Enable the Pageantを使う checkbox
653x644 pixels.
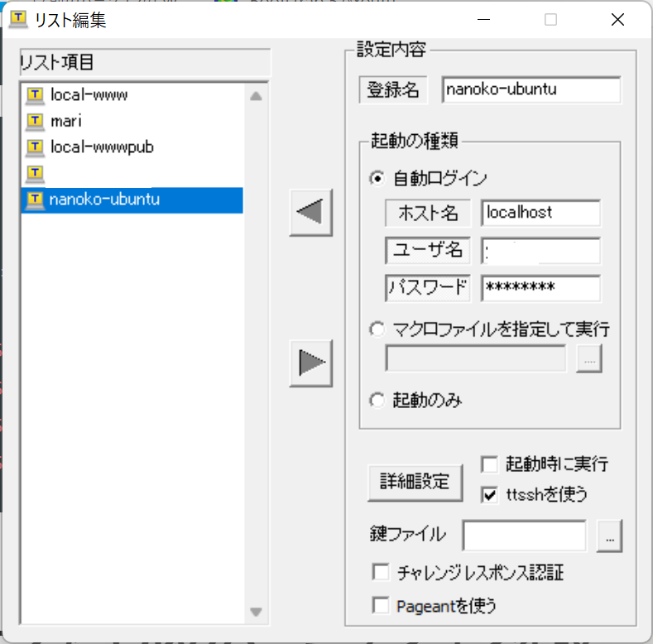tap(381, 605)
